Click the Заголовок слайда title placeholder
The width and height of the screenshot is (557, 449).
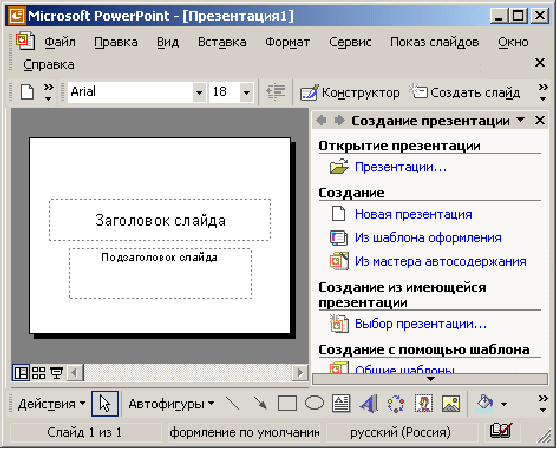tap(160, 220)
